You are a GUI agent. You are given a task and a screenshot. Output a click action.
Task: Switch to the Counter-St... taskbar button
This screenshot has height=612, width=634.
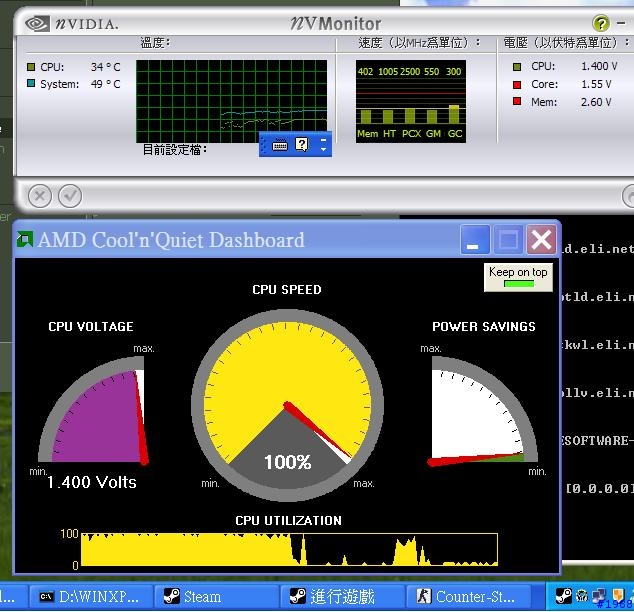point(468,597)
